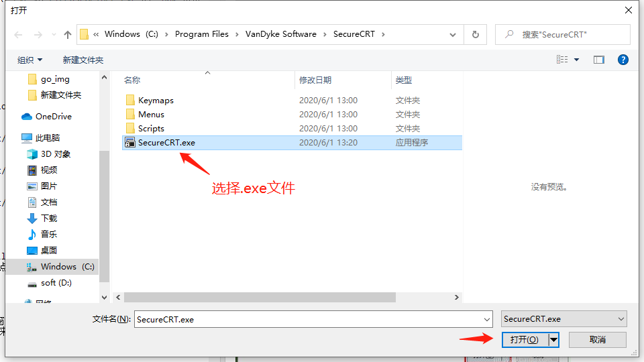Open the address bar history dropdown
This screenshot has height=362, width=644.
click(x=453, y=35)
